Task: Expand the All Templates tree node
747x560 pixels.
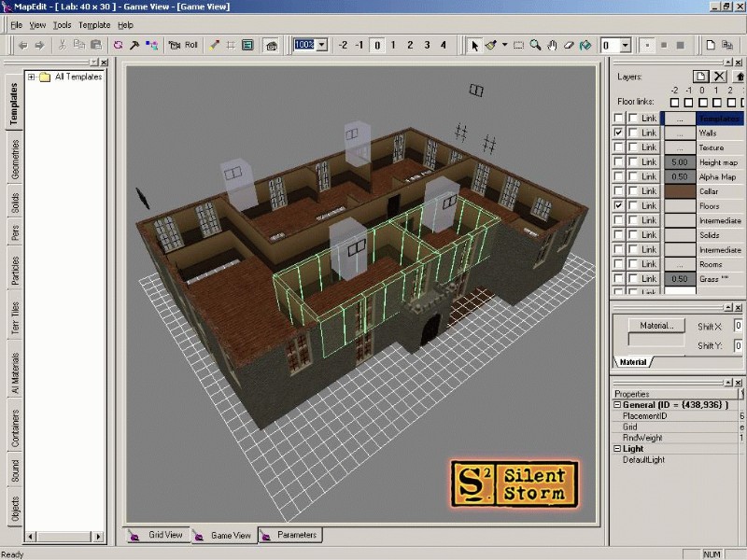Action: pos(31,77)
